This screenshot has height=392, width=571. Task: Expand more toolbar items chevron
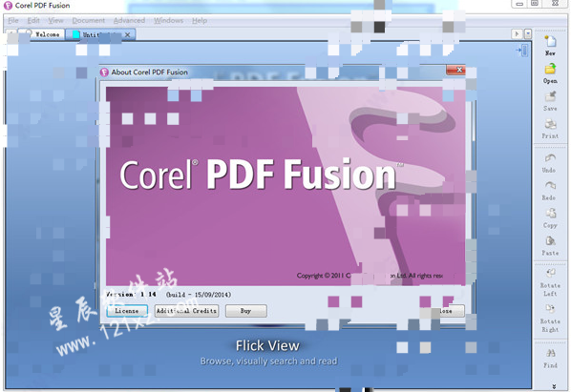[554, 386]
